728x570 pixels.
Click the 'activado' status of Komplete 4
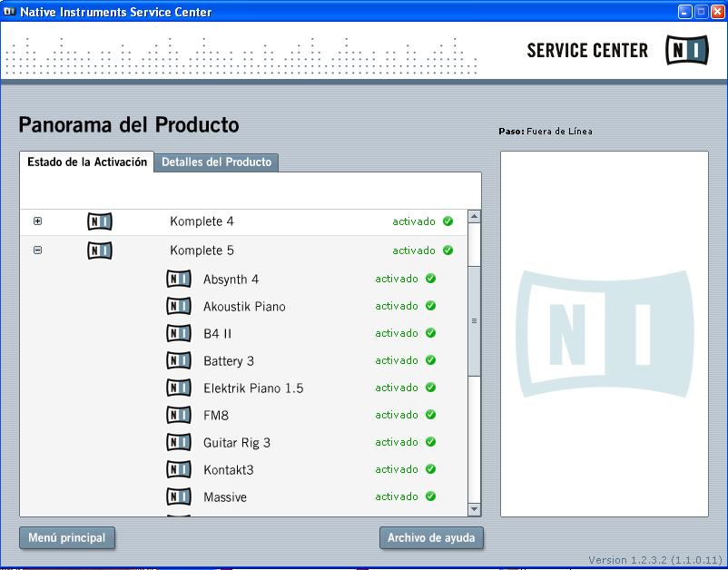point(414,221)
